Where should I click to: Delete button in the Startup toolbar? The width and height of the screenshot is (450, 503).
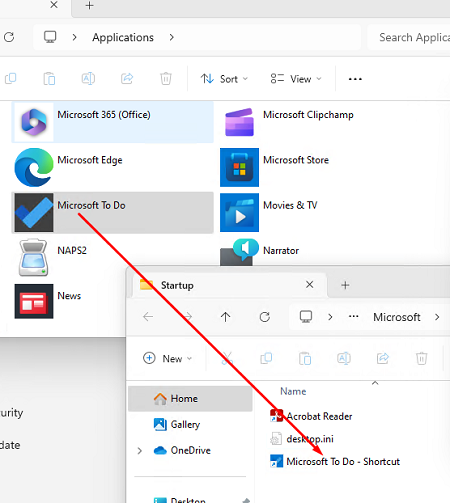421,358
